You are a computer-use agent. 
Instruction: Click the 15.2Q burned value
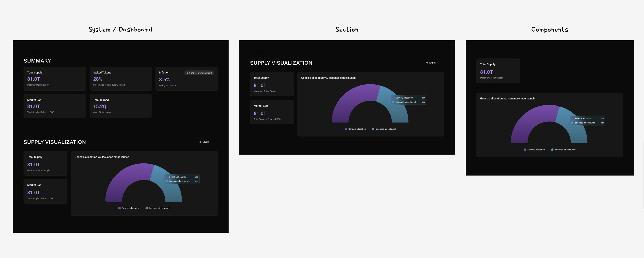[x=100, y=107]
